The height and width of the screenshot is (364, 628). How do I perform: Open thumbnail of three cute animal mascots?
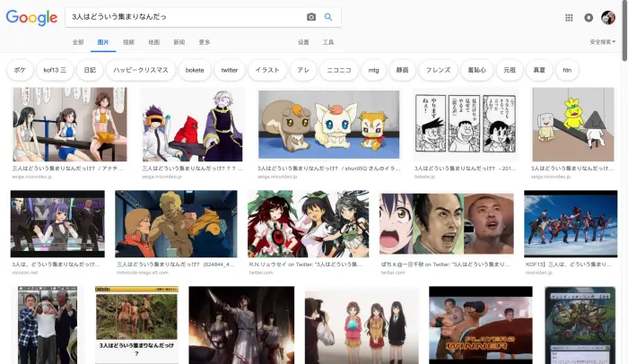[329, 125]
